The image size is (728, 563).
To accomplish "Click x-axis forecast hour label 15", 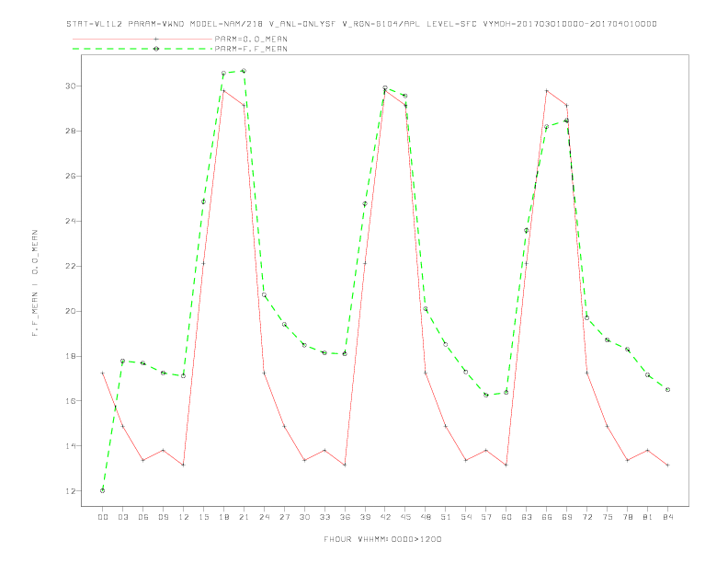I will coord(203,517).
